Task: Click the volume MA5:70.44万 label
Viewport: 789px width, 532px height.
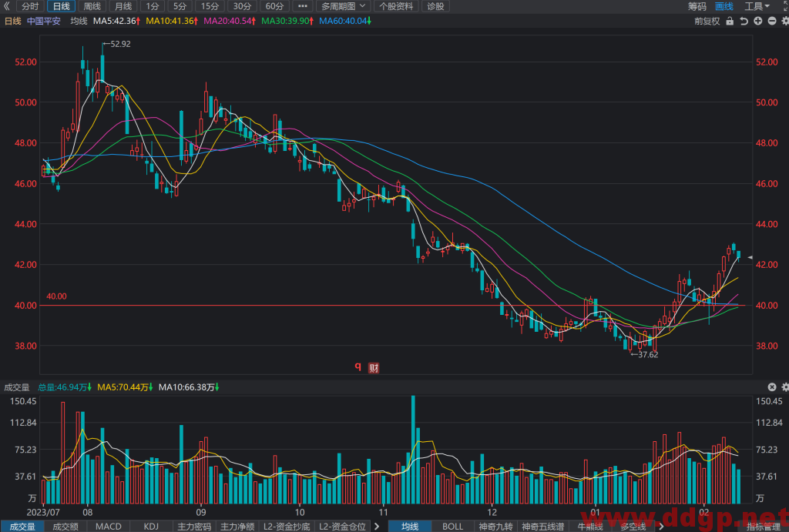Action: 125,386
